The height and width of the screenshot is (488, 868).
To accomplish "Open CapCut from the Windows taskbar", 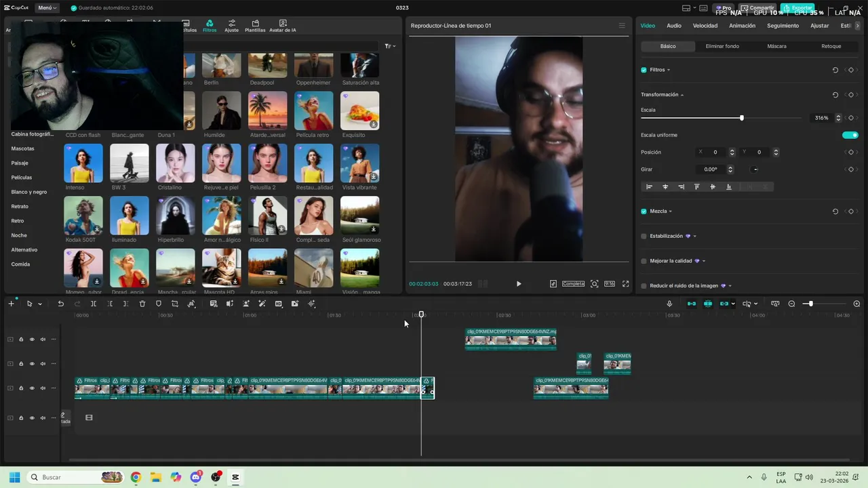I will point(235,477).
